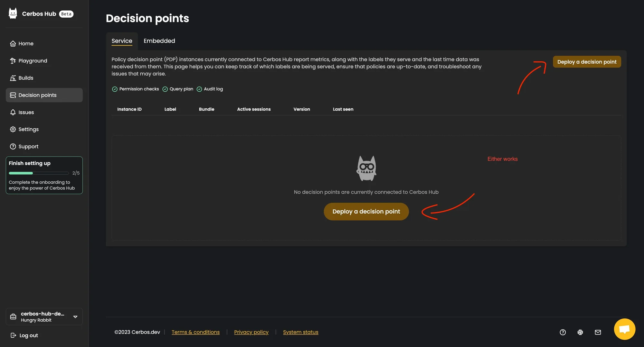Click the Last seen column header

coord(343,109)
